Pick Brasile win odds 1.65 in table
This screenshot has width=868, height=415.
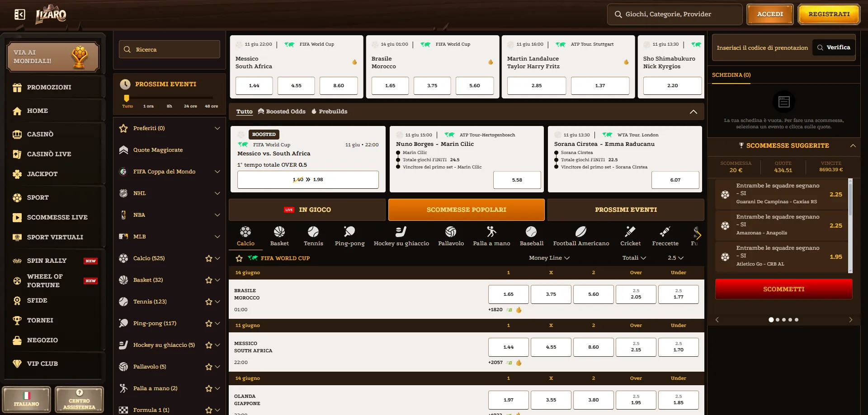(x=508, y=294)
